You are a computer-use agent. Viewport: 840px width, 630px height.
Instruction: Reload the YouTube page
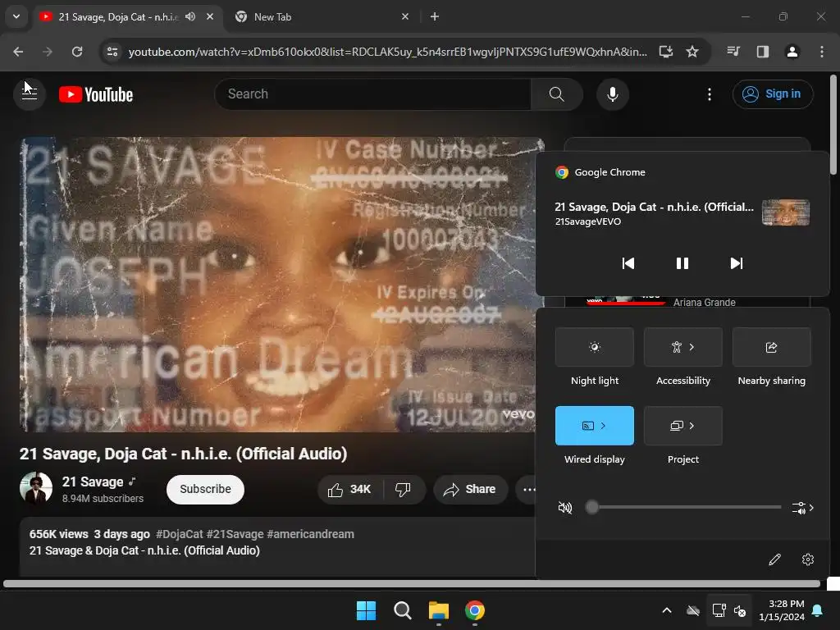[77, 52]
